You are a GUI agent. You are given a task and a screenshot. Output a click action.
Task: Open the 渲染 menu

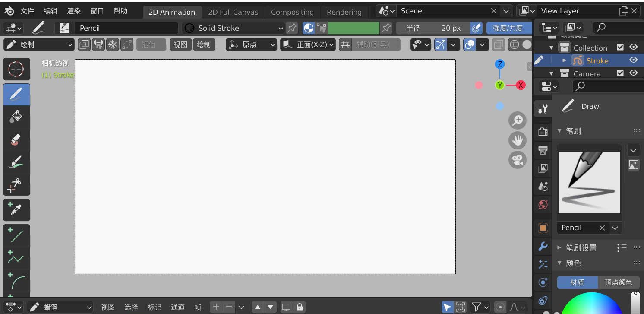coord(74,11)
